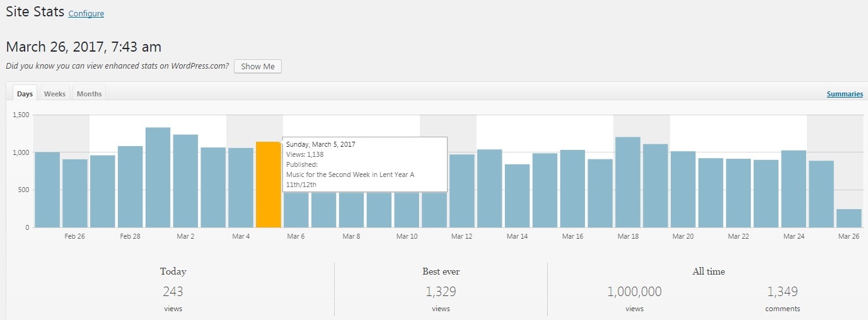Select the Feb 26 bar in chart
The width and height of the screenshot is (868, 320).
point(75,193)
